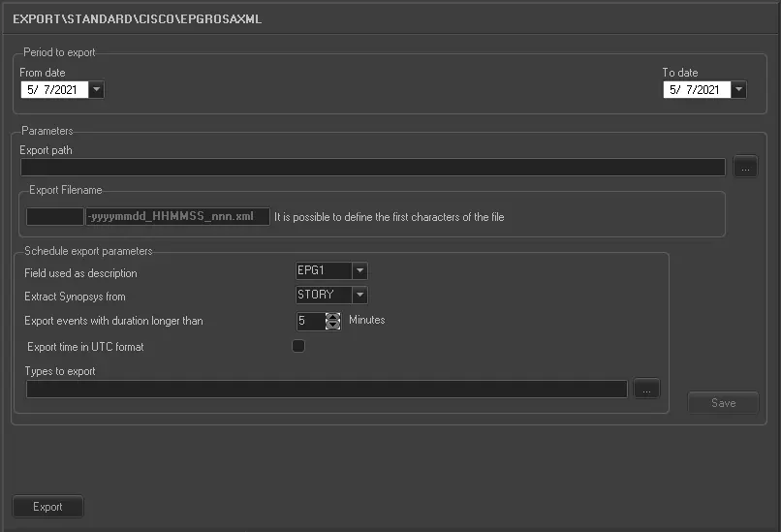Image resolution: width=781 pixels, height=532 pixels.
Task: Select the STORY combo box value
Action: click(323, 295)
